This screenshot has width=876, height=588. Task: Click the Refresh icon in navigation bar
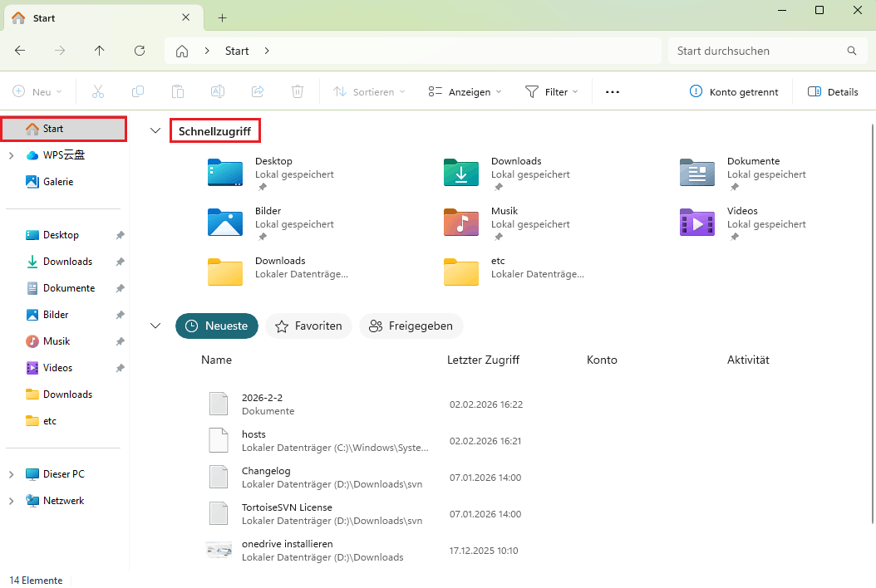(x=140, y=51)
